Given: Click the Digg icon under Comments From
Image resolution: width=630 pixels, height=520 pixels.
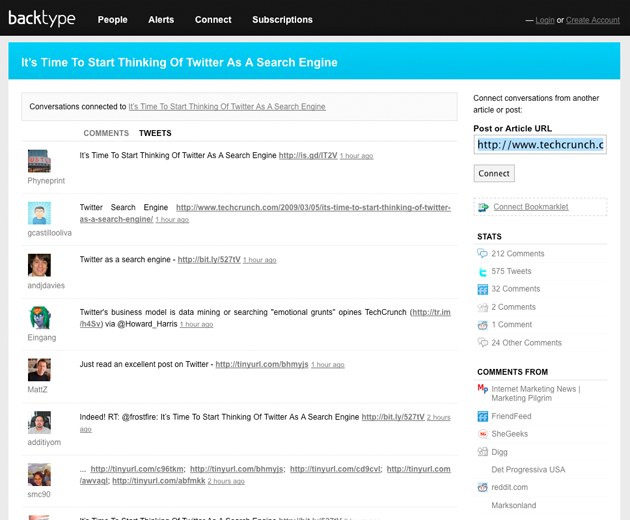Looking at the screenshot, I should 483,452.
